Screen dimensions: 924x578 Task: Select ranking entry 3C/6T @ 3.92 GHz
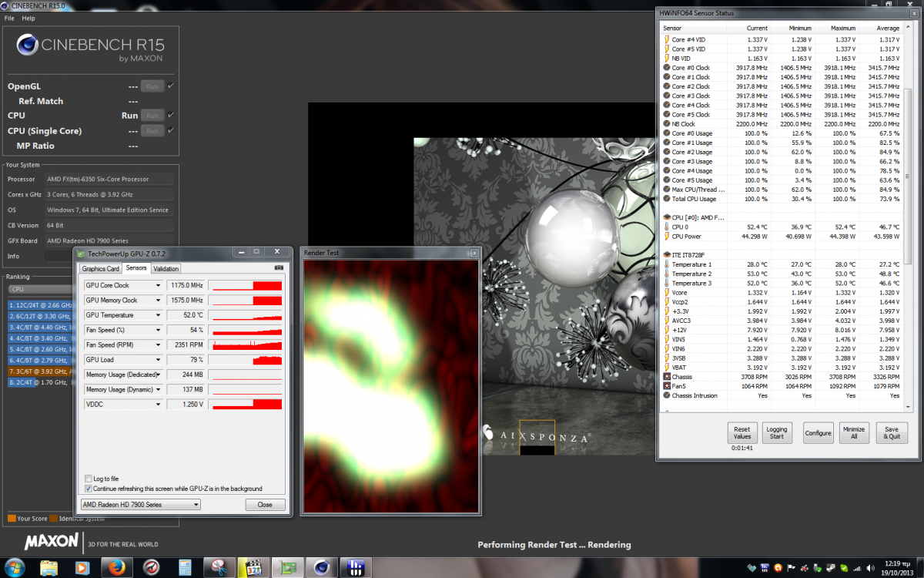[40, 371]
